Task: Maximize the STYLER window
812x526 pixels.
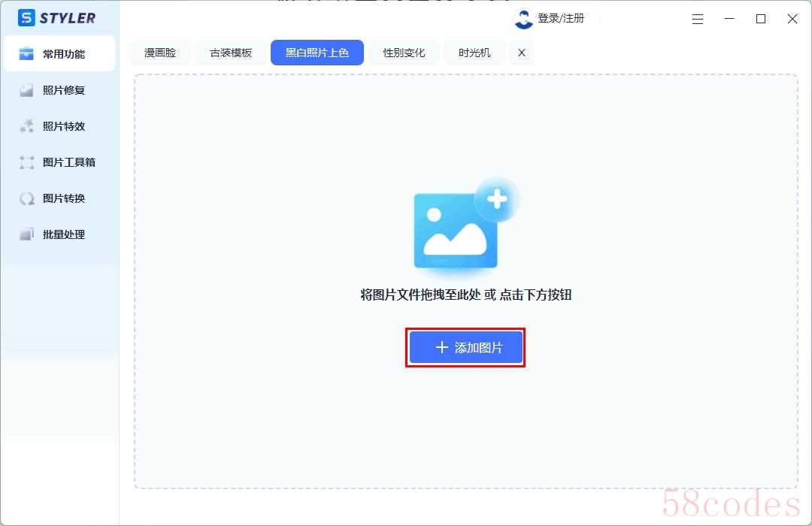Action: [x=761, y=19]
